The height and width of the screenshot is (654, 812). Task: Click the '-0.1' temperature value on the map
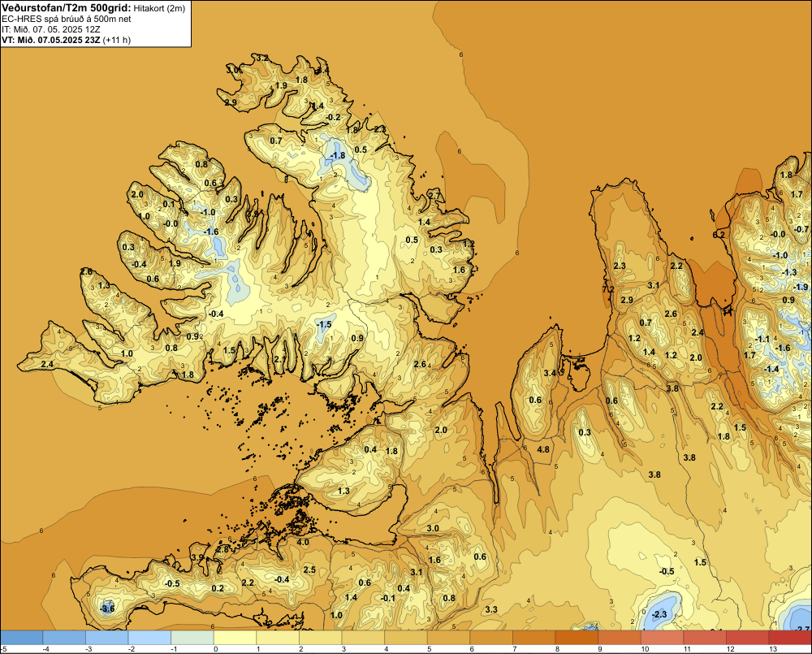click(388, 598)
